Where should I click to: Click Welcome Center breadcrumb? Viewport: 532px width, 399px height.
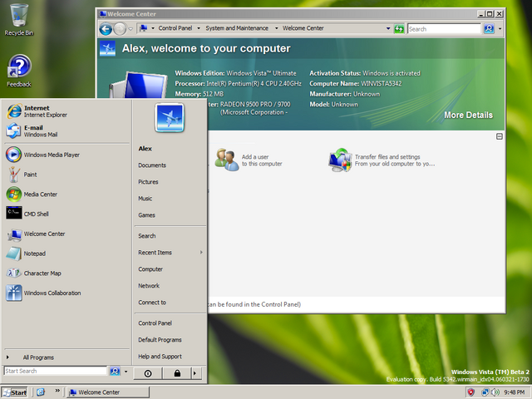[x=303, y=28]
